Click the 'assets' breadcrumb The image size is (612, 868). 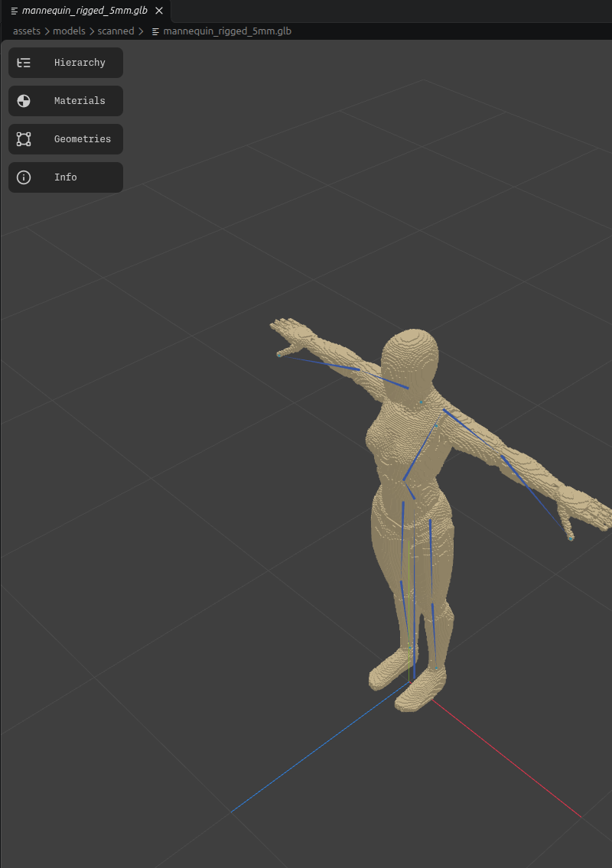click(27, 31)
